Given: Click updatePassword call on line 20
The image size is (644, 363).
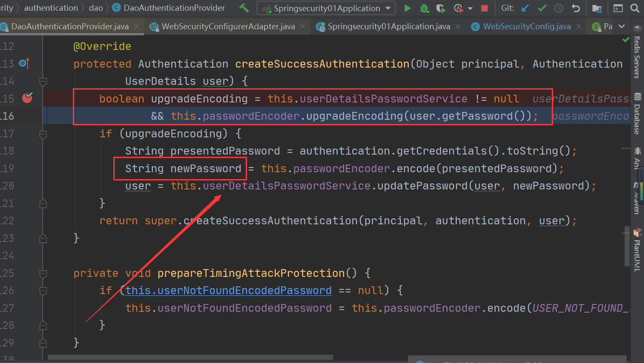Looking at the screenshot, I should 422,186.
